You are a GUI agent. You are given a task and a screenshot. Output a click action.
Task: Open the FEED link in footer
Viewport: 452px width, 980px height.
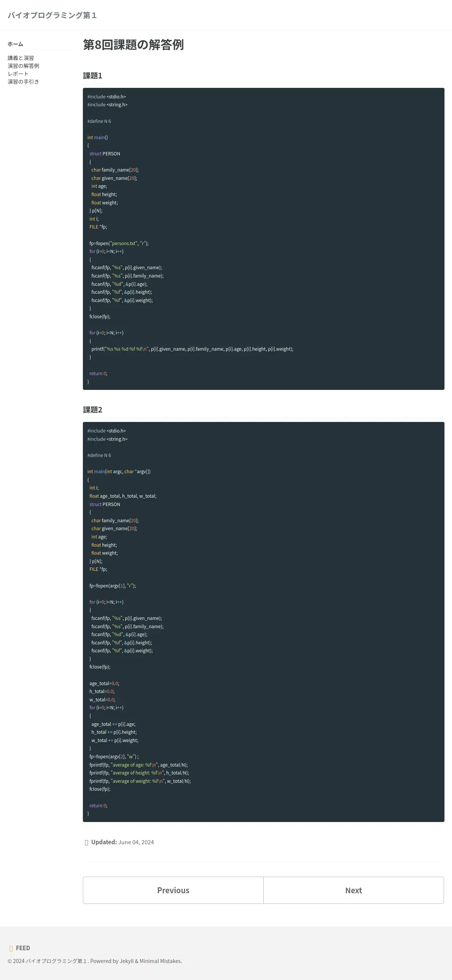23,948
